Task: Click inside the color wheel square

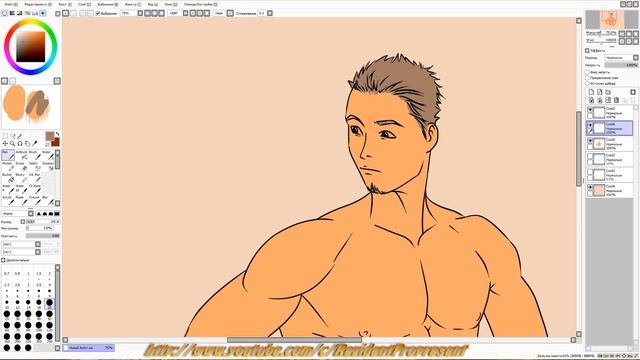Action: coord(31,47)
